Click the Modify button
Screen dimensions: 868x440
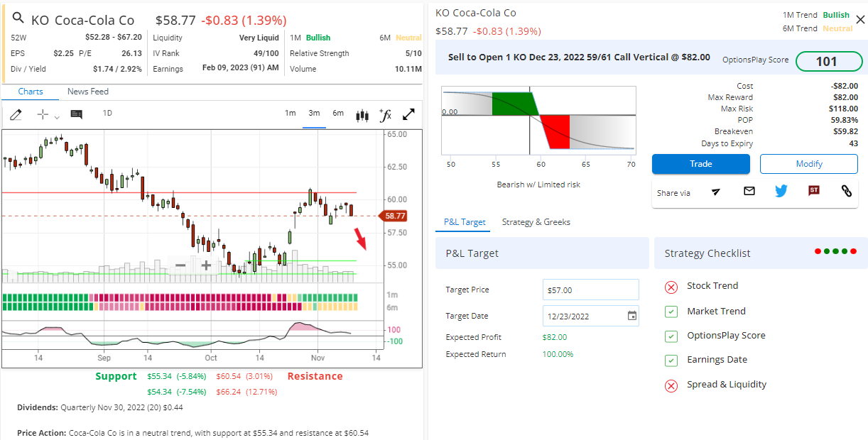(809, 164)
